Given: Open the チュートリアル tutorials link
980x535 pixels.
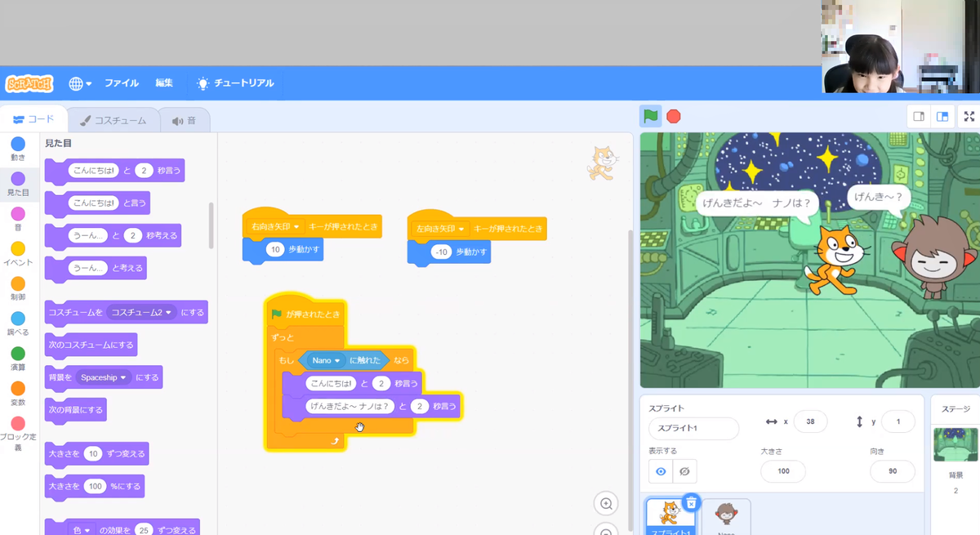Looking at the screenshot, I should (x=235, y=83).
